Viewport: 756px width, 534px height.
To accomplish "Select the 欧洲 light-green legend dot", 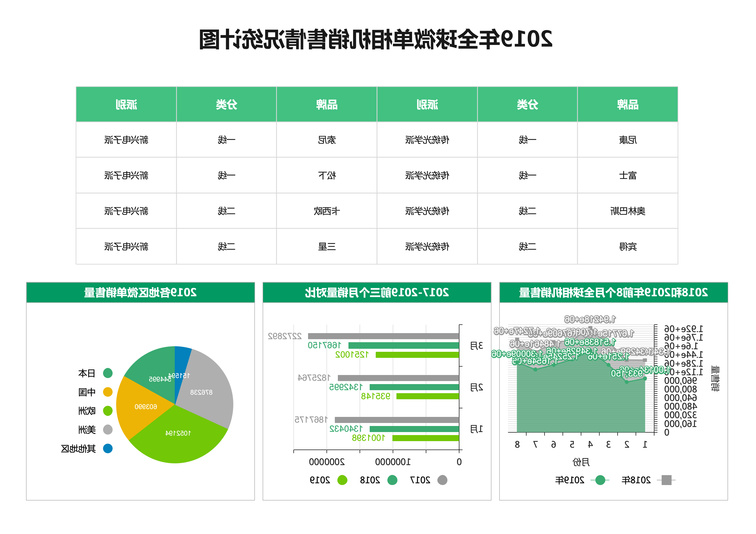I will (x=108, y=411).
